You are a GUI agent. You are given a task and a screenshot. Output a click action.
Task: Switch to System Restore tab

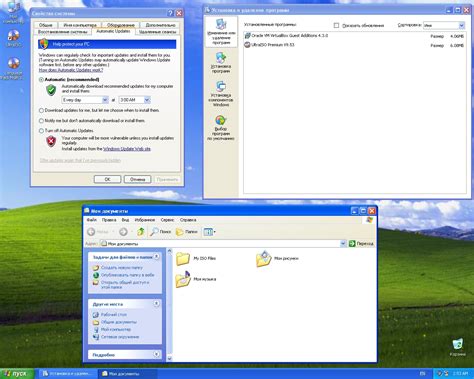[x=62, y=32]
